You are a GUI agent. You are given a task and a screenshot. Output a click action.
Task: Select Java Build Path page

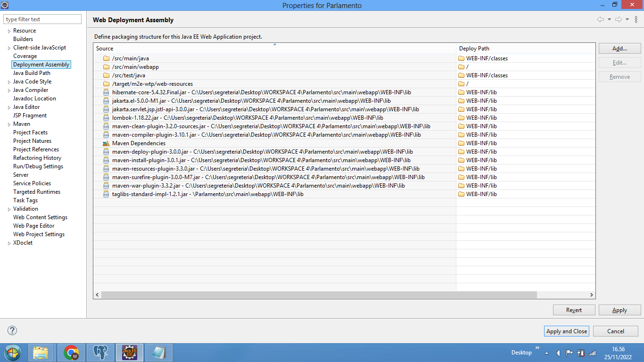click(32, 73)
